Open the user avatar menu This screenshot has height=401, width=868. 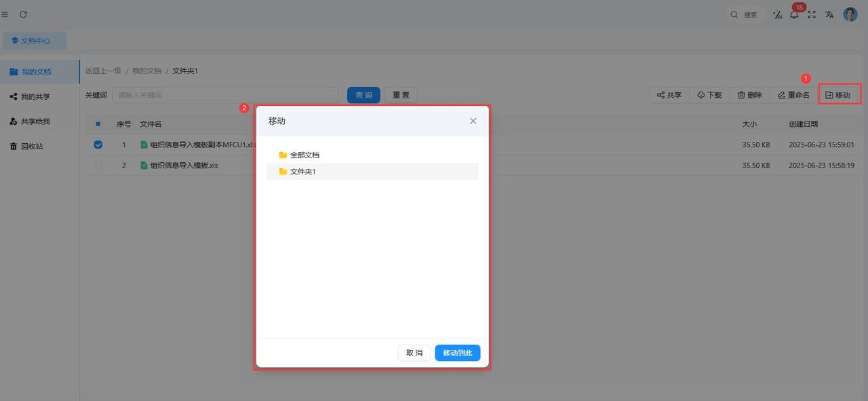click(850, 14)
